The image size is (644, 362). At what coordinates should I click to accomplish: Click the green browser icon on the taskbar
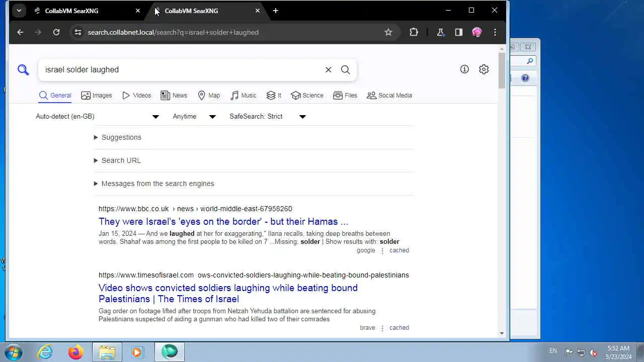point(170,352)
